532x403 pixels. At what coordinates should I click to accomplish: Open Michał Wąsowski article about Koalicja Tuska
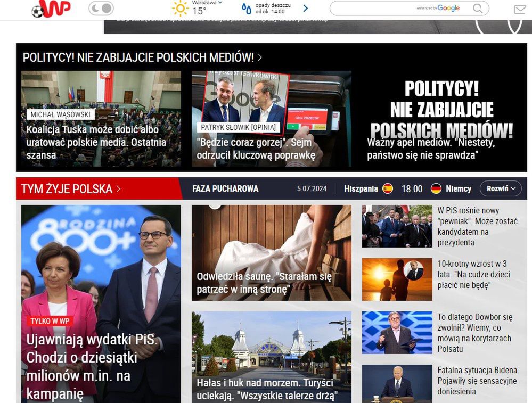coord(101,119)
